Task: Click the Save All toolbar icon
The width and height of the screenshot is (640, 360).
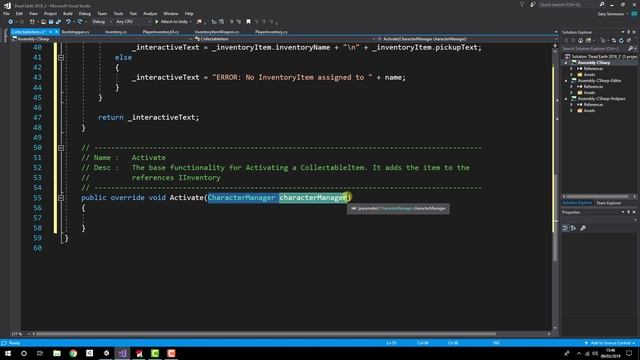Action: pyautogui.click(x=58, y=22)
